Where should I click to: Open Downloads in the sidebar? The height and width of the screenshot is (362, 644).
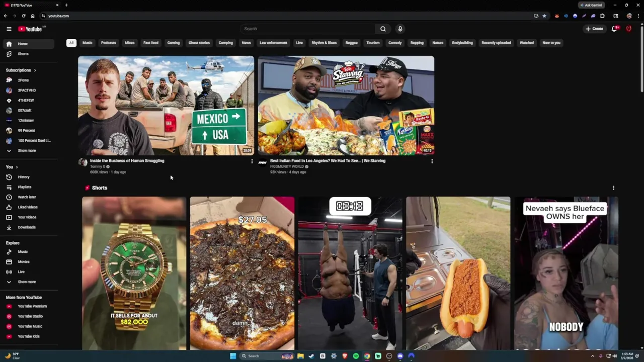(x=29, y=227)
